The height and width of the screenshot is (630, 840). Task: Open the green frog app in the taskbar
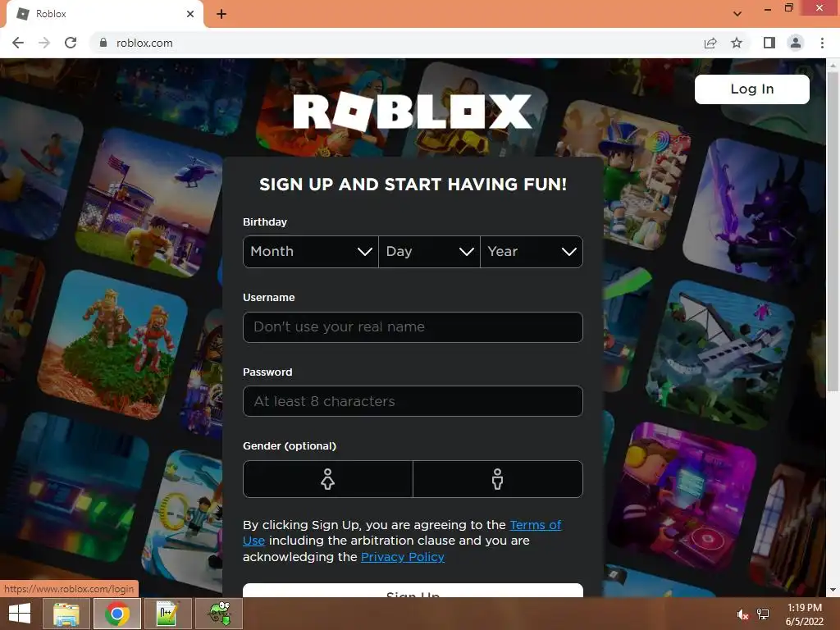(x=220, y=614)
